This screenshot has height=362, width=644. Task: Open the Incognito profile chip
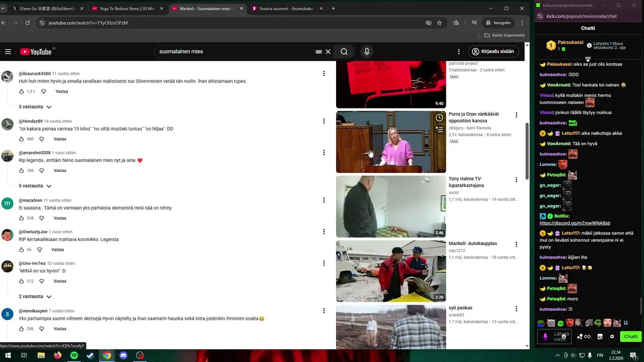(x=498, y=23)
